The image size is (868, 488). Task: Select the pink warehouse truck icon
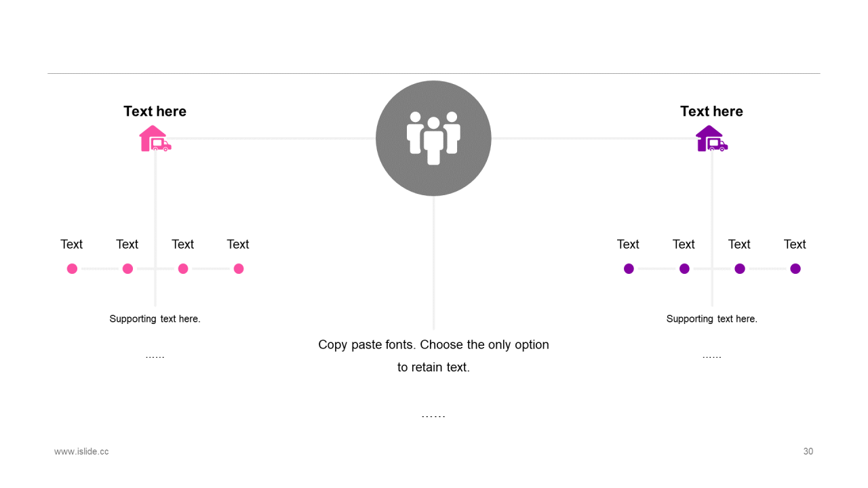click(x=155, y=138)
